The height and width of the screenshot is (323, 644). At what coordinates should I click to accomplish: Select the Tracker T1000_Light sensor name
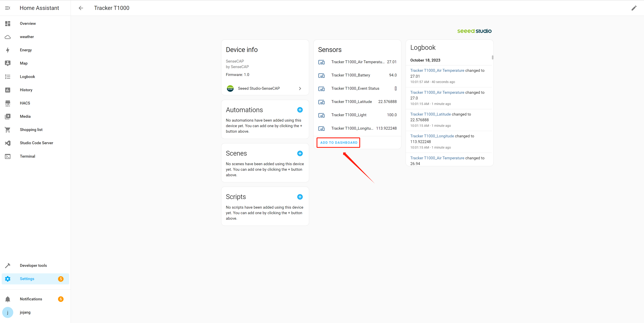click(349, 115)
